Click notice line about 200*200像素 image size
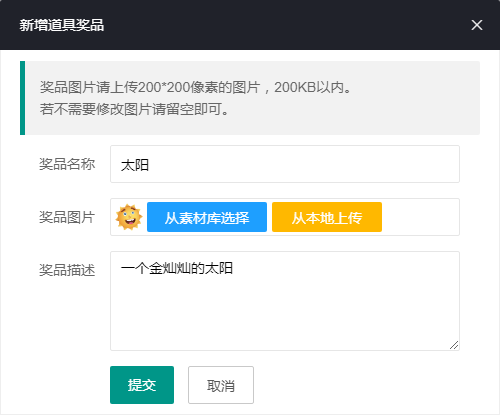500x415 pixels. pyautogui.click(x=195, y=87)
